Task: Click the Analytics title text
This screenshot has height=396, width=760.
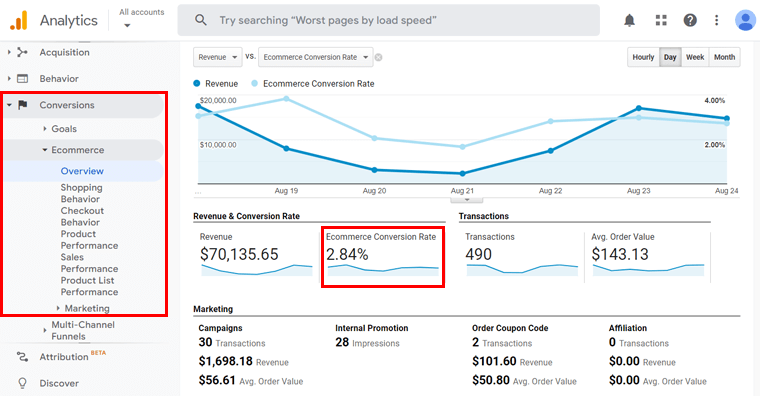Action: pyautogui.click(x=69, y=20)
